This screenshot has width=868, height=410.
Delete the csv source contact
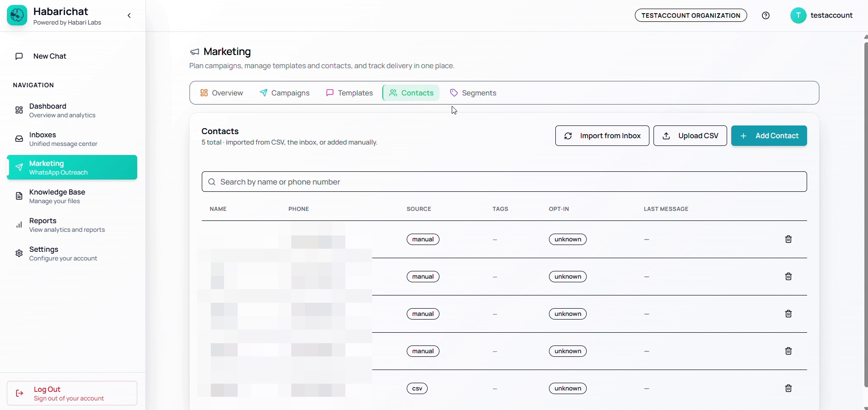[x=788, y=388]
